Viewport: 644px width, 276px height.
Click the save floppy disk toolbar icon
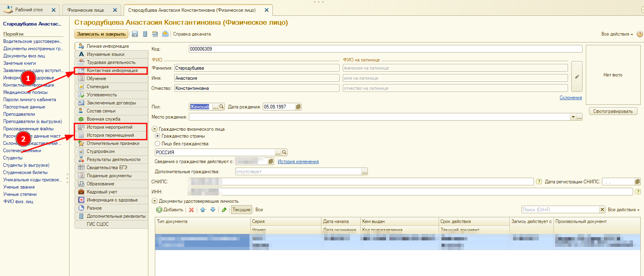[x=135, y=34]
